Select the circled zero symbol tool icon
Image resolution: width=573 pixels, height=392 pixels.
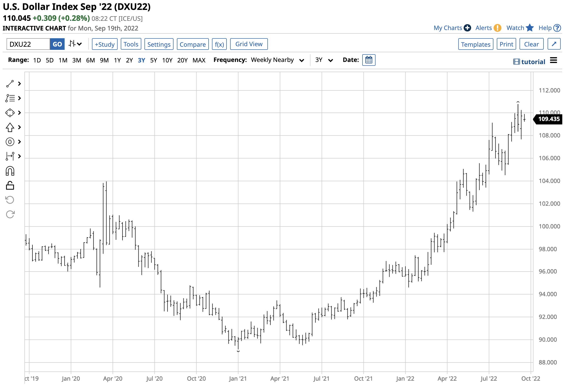(x=10, y=142)
